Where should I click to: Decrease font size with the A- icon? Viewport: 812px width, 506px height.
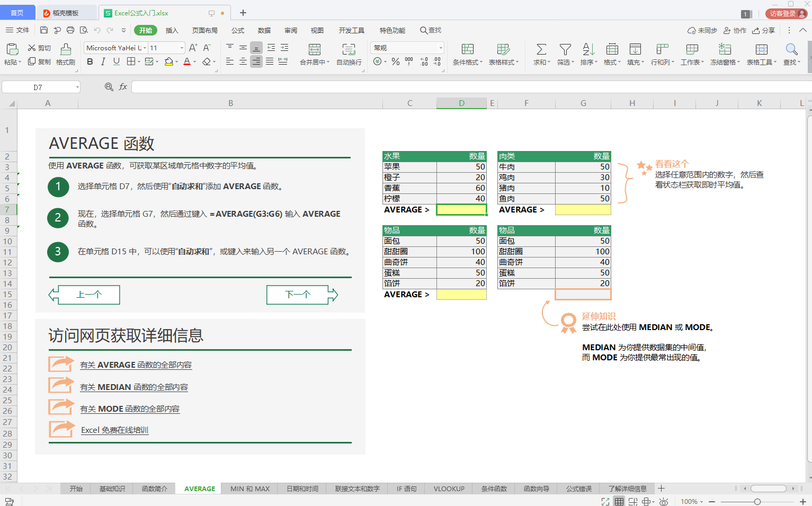pyautogui.click(x=207, y=48)
